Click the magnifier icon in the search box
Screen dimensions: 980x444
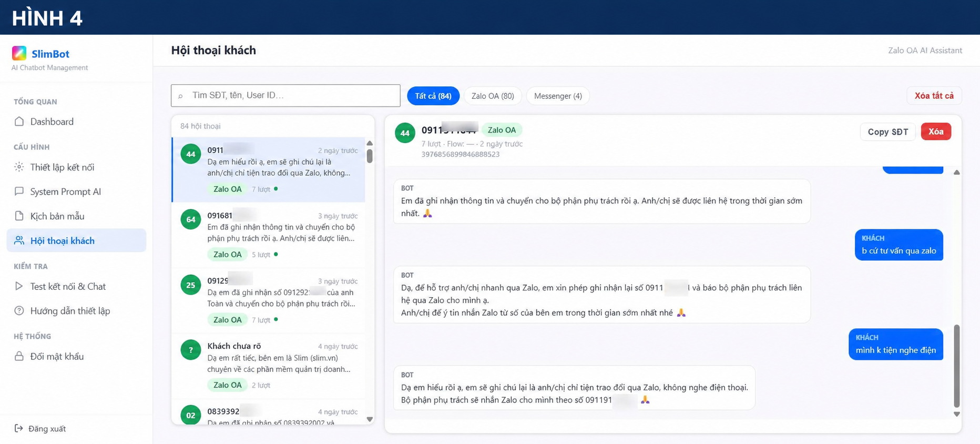[180, 96]
